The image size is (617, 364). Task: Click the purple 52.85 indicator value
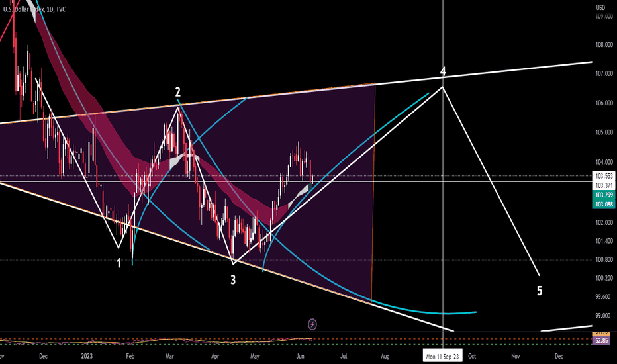click(601, 341)
